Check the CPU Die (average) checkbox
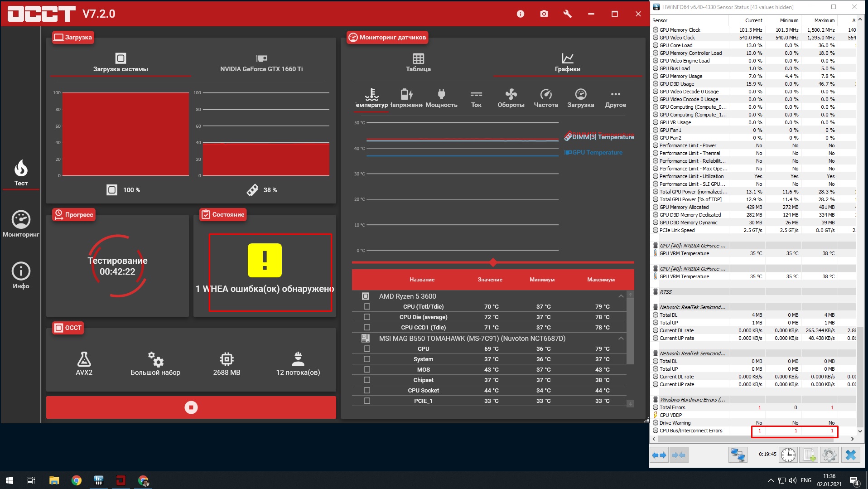 click(x=367, y=317)
